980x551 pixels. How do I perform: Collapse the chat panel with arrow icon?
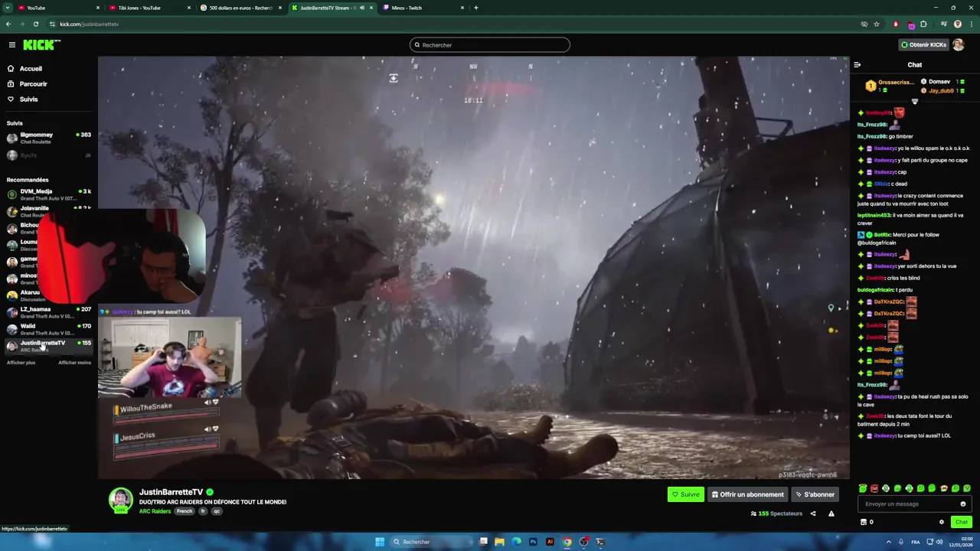tap(857, 65)
